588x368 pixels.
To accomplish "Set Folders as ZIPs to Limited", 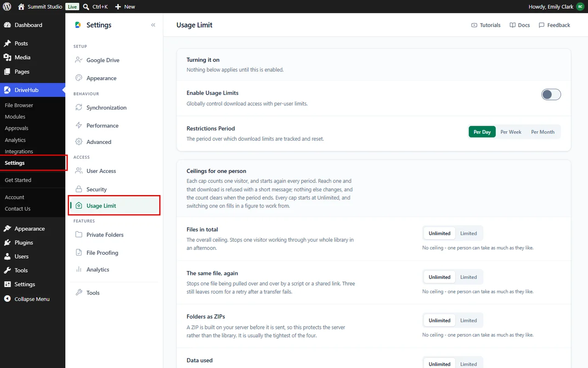I will (x=469, y=320).
